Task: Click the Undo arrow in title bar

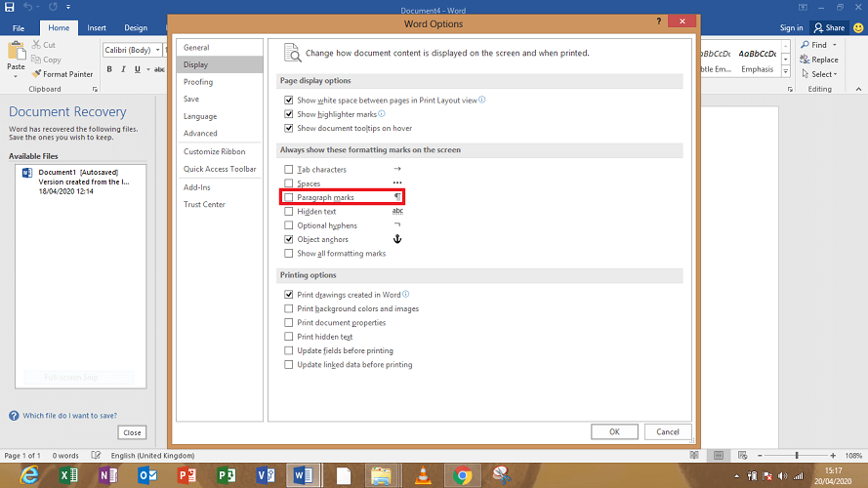Action: click(27, 7)
